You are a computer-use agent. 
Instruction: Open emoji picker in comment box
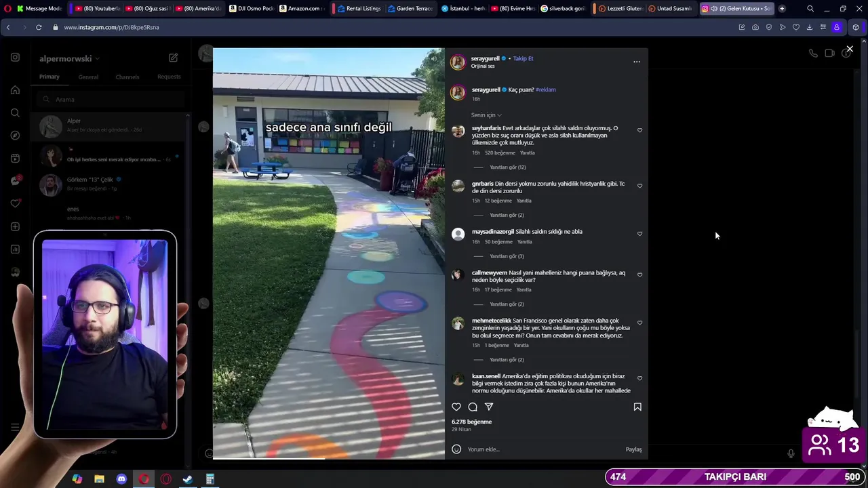[456, 449]
